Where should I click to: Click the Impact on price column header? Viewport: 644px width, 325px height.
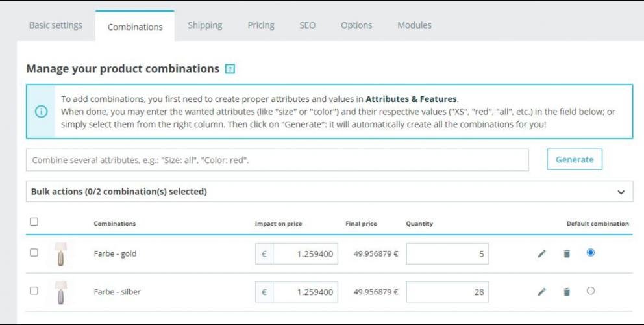tap(279, 224)
